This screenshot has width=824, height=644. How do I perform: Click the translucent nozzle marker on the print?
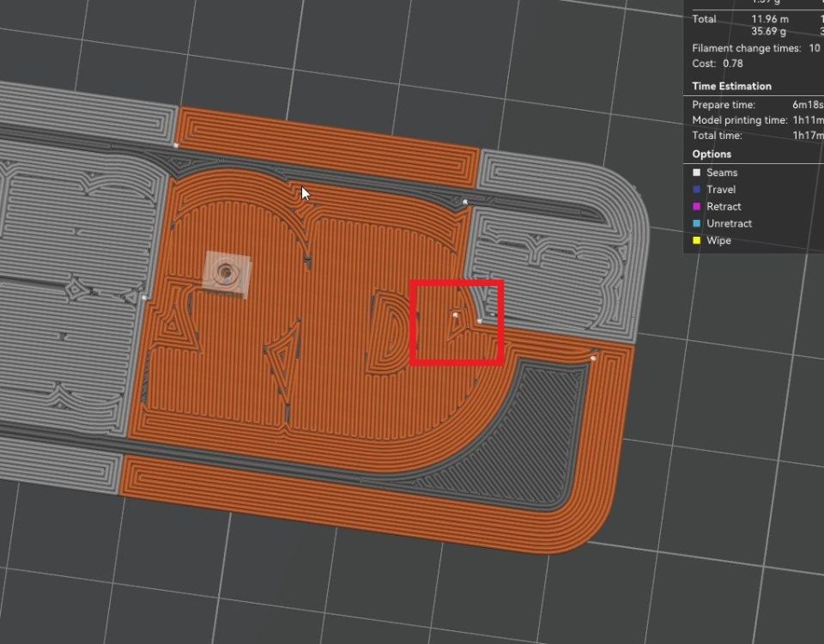point(227,273)
